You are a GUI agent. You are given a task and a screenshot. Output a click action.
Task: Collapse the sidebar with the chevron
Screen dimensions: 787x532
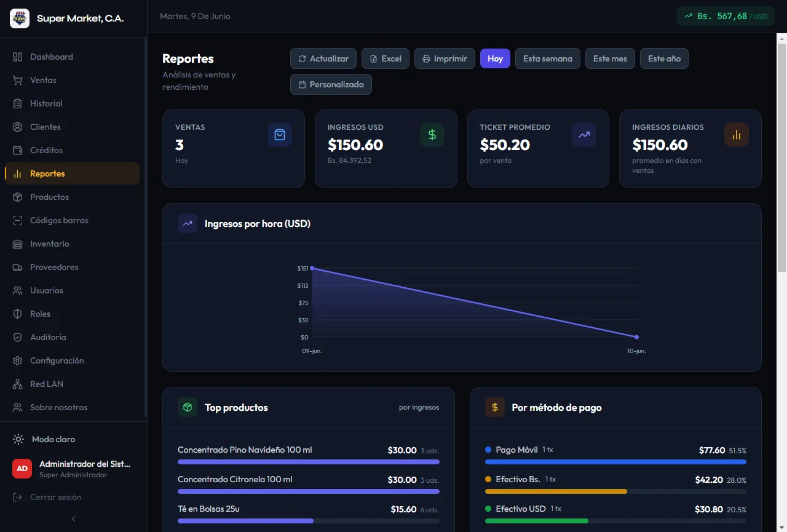pos(74,519)
